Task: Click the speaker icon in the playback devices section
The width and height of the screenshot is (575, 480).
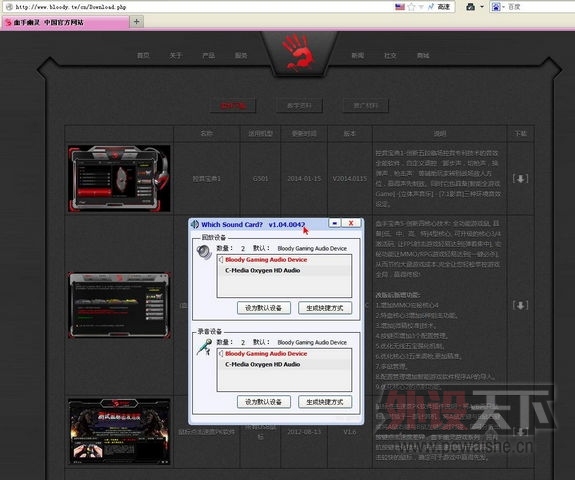Action: point(204,252)
